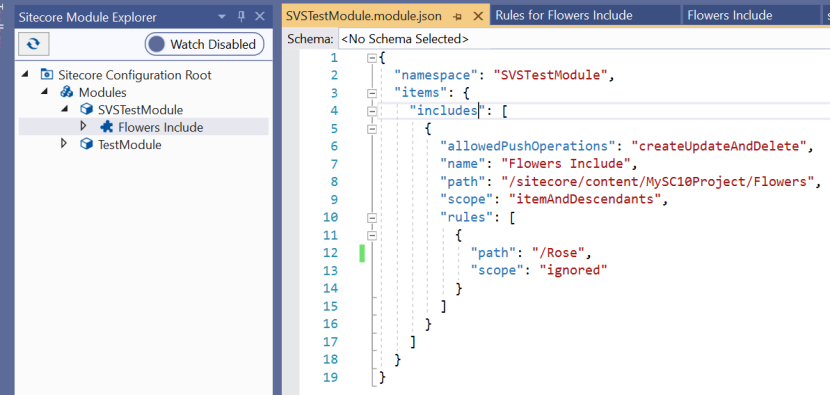831x395 pixels.
Task: Open the Module Explorer window position dropdown arrow
Action: (x=222, y=16)
